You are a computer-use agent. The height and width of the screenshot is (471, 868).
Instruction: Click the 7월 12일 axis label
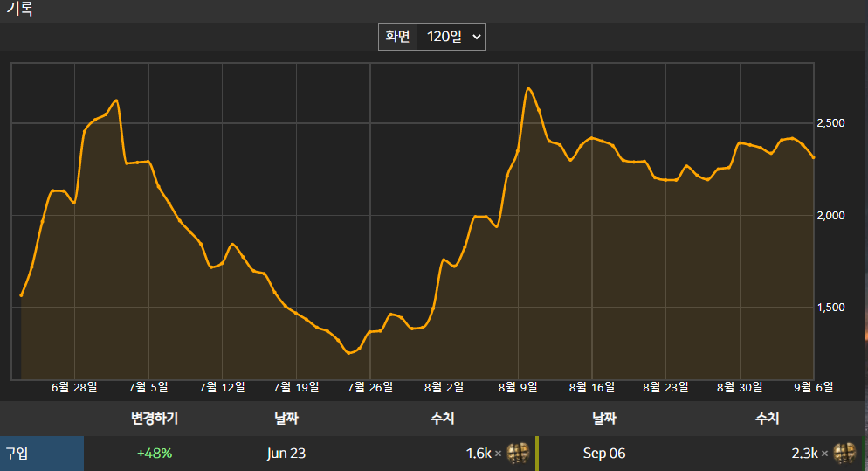222,387
